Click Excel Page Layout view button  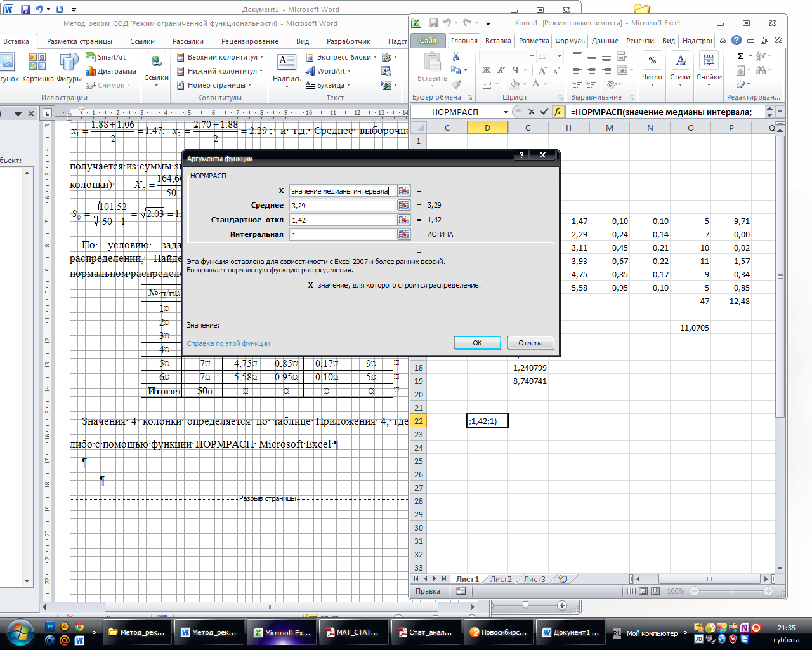pyautogui.click(x=643, y=591)
